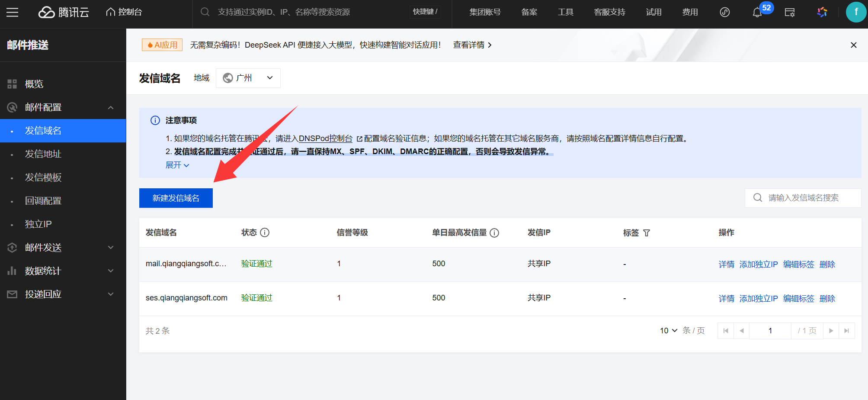868x400 pixels.
Task: Click the Tencent Cloud logo
Action: pos(64,12)
